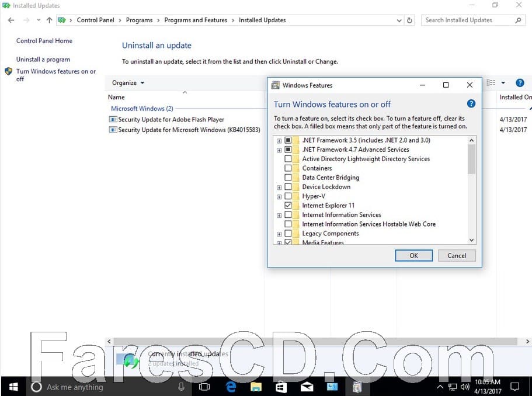
Task: Open the address bar history dropdown
Action: pos(399,20)
